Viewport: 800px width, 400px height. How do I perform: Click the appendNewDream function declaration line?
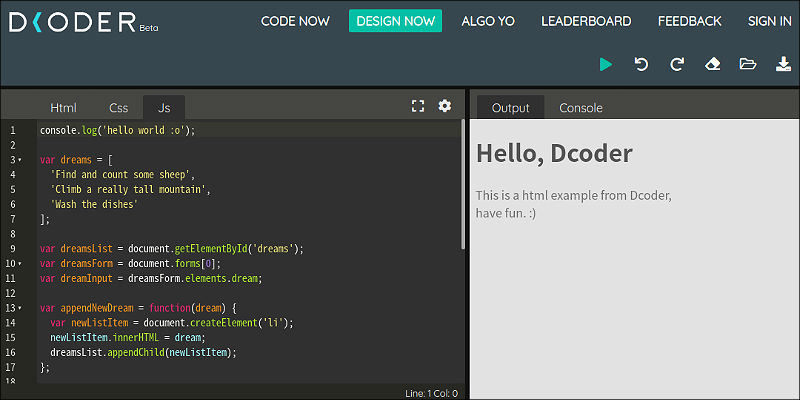(138, 308)
